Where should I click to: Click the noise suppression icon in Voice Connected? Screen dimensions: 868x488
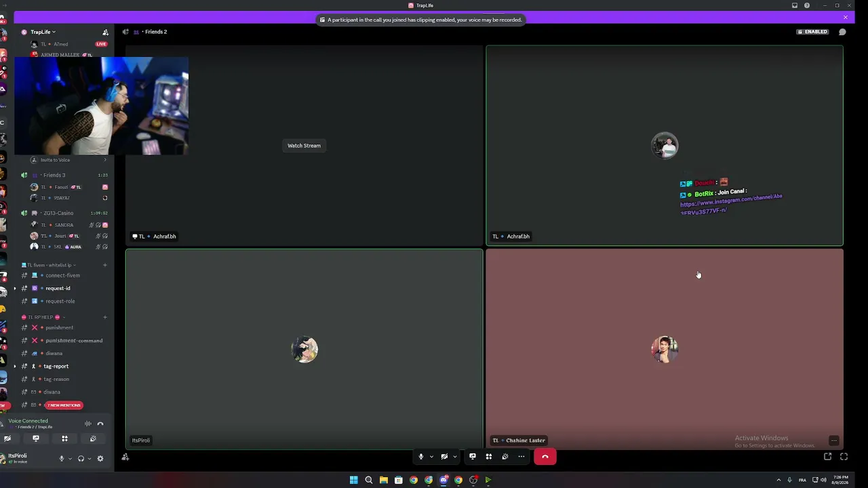pyautogui.click(x=88, y=424)
